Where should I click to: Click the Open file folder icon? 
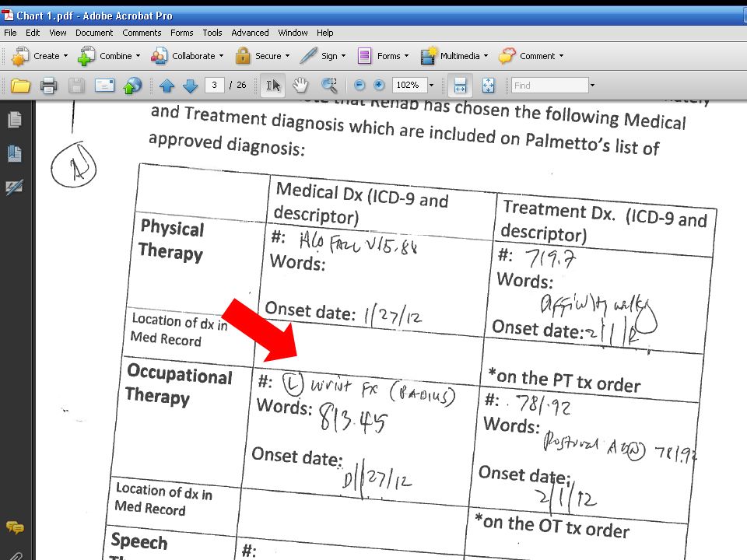click(20, 86)
